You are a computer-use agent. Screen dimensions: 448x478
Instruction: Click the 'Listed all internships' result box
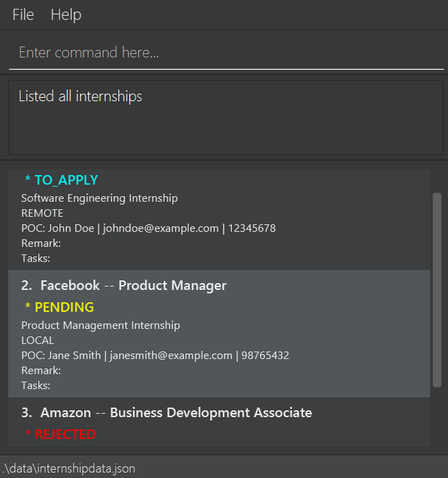coord(226,117)
